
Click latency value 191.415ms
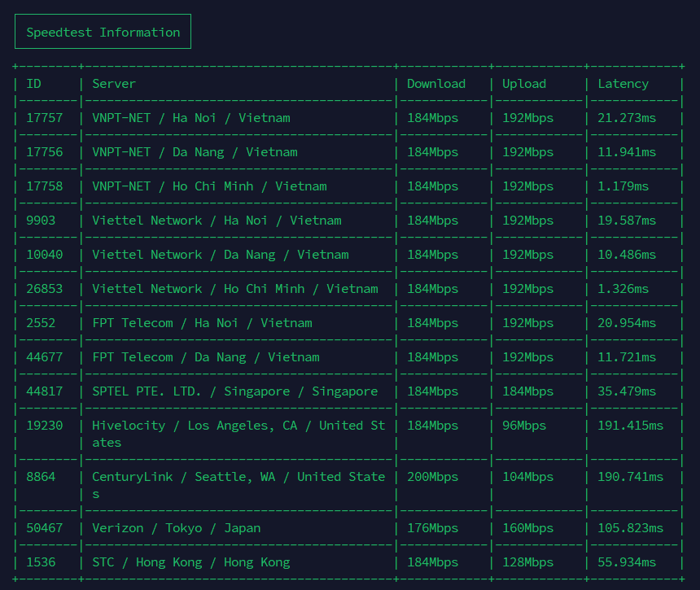pos(630,426)
